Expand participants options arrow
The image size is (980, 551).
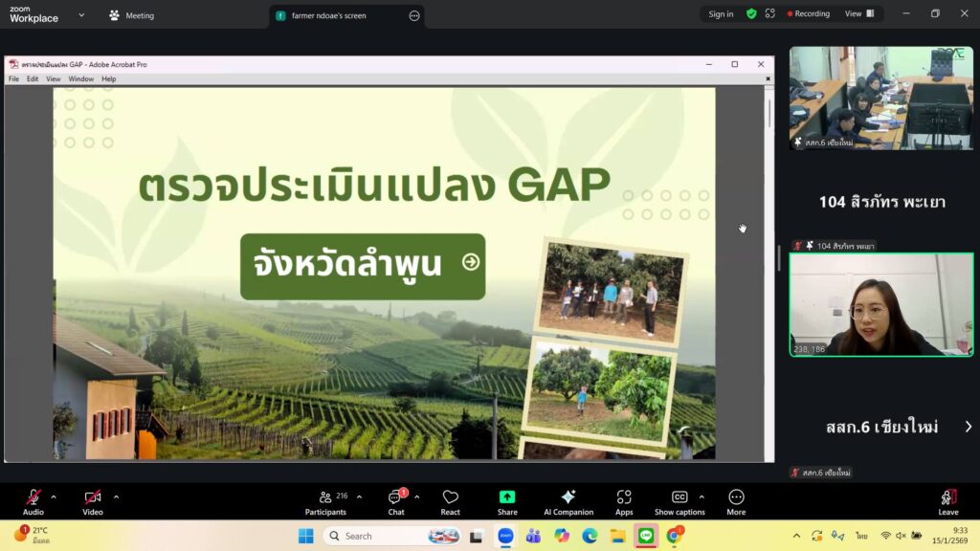click(x=359, y=496)
